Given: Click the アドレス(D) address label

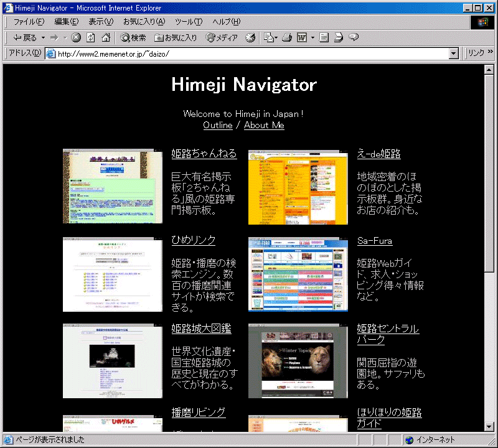Looking at the screenshot, I should click(25, 53).
